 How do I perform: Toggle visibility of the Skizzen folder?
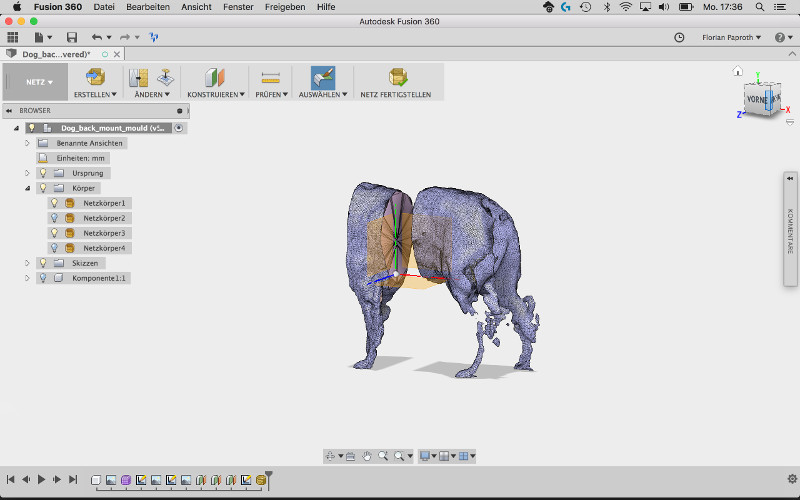[42, 263]
